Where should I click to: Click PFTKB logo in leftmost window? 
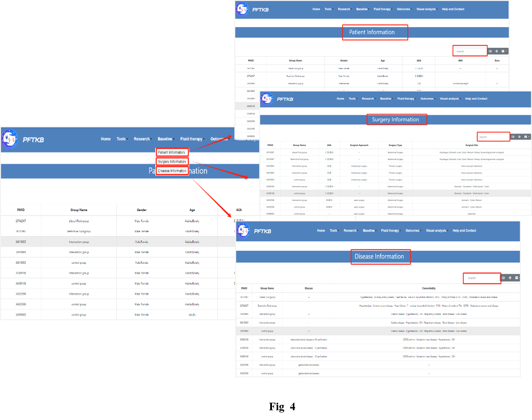(x=10, y=139)
